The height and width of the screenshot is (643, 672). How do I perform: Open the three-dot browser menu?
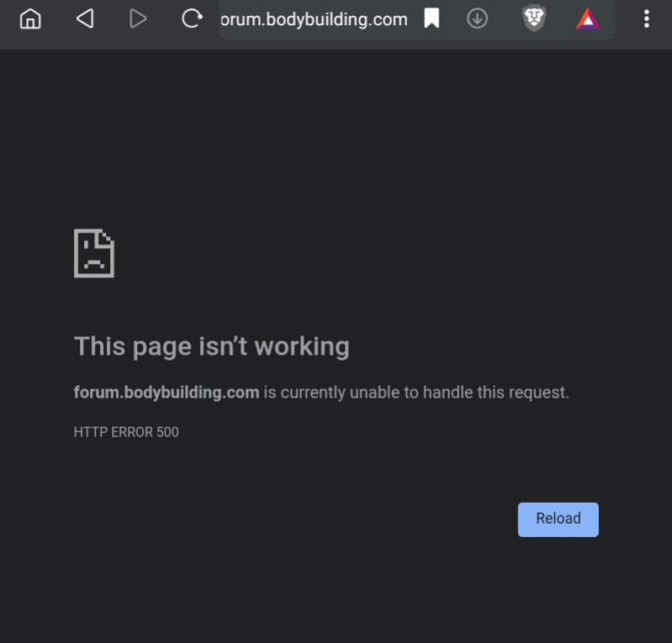pyautogui.click(x=647, y=18)
